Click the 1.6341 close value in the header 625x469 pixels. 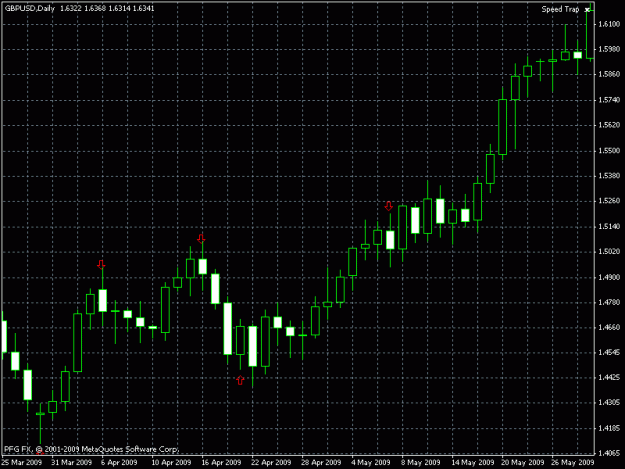143,8
